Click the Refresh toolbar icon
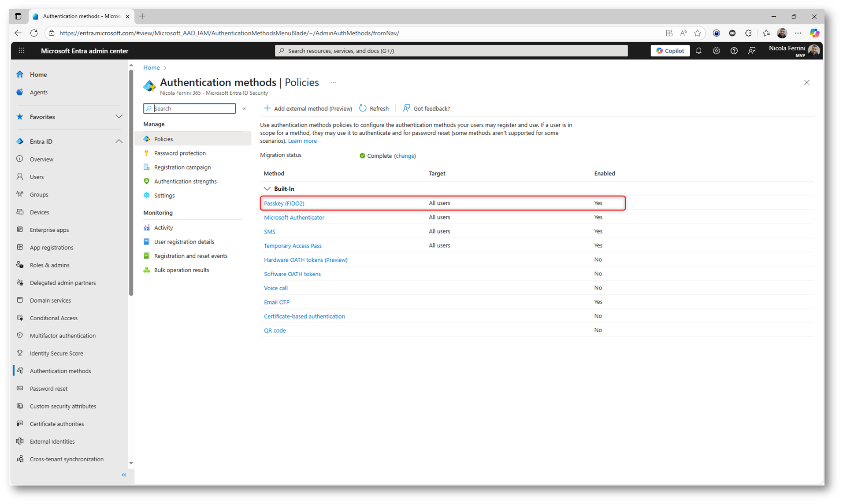The image size is (843, 504). [363, 108]
